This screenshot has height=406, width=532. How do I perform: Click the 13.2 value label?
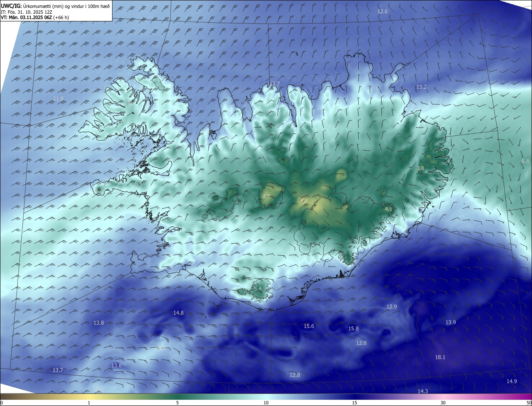click(x=421, y=87)
